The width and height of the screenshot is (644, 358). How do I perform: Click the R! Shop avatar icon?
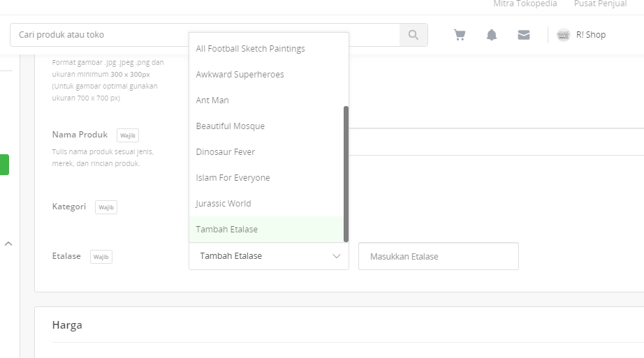[564, 35]
